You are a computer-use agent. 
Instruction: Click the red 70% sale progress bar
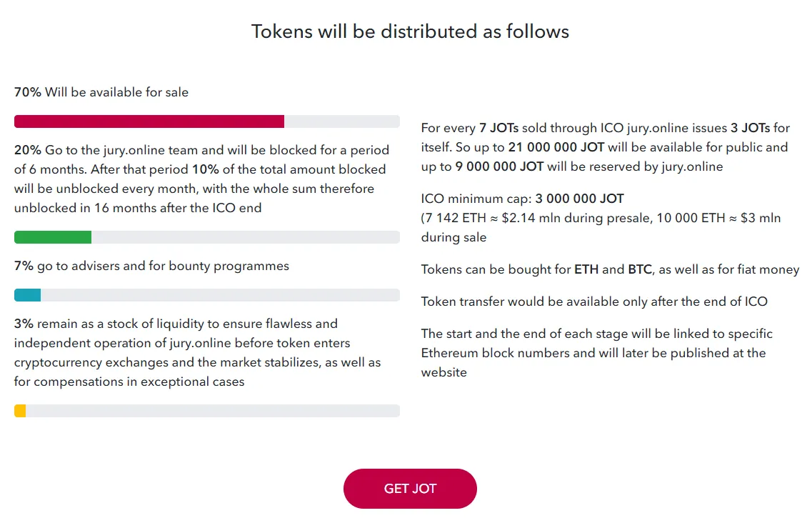149,121
